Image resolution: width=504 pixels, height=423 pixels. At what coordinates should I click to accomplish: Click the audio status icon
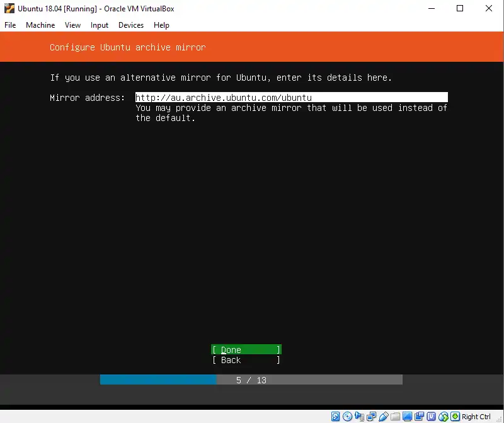(359, 417)
